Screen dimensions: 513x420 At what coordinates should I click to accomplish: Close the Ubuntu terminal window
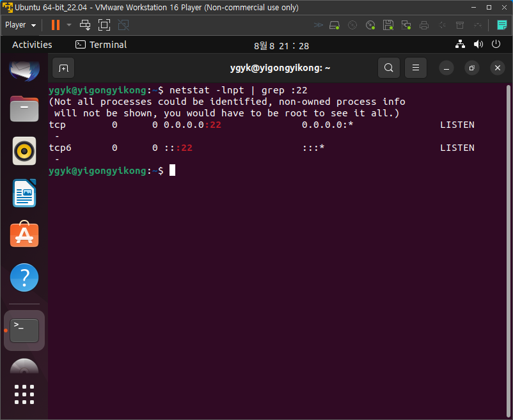(x=498, y=68)
